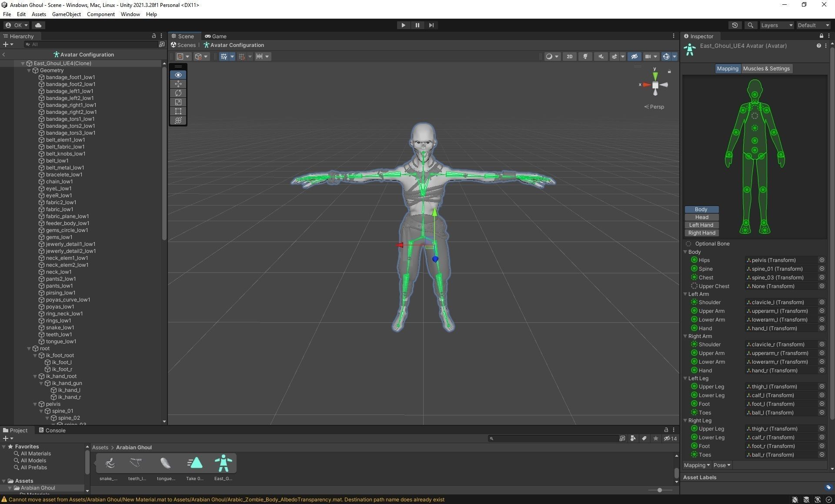The width and height of the screenshot is (835, 504).
Task: Select the Rotate tool in Scene toolbar
Action: click(178, 93)
